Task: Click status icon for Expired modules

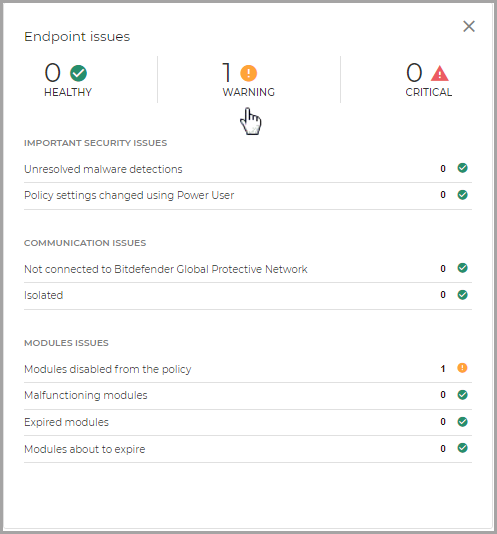Action: 462,422
